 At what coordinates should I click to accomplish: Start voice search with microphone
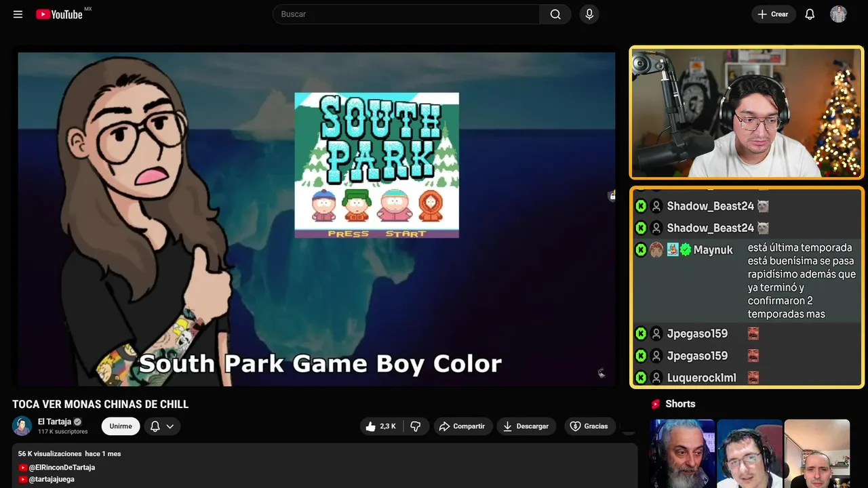coord(589,14)
